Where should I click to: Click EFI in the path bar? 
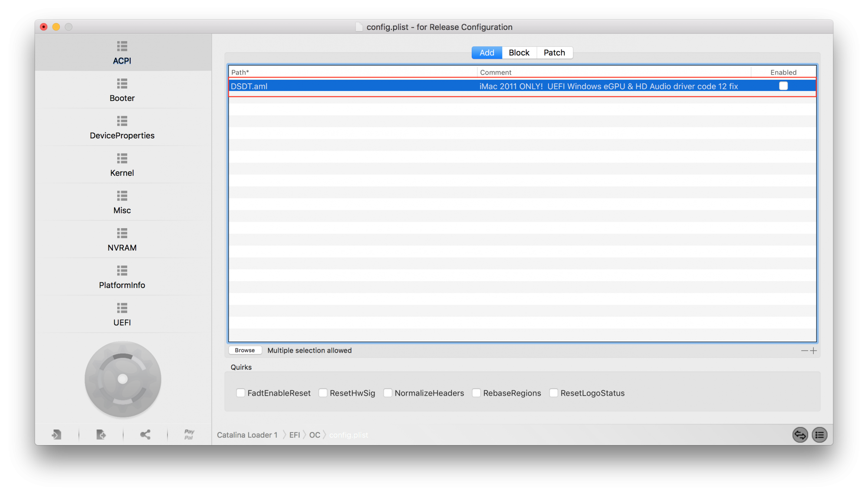pyautogui.click(x=295, y=435)
